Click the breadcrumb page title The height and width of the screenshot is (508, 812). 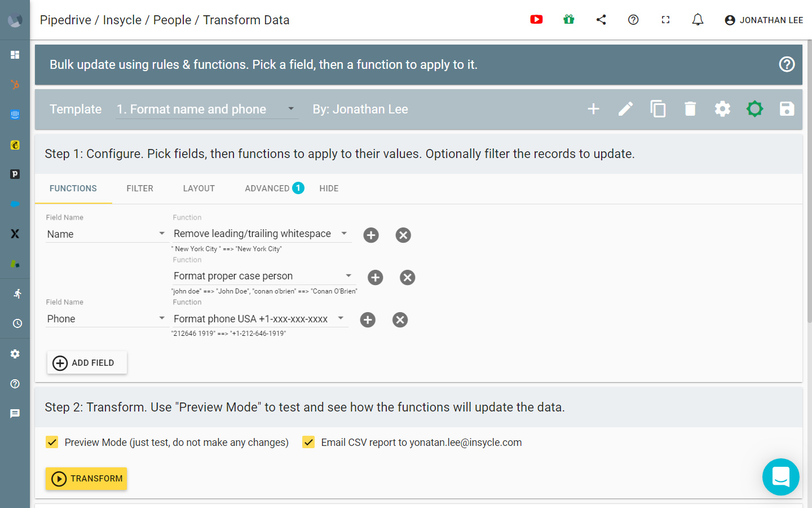pos(165,20)
